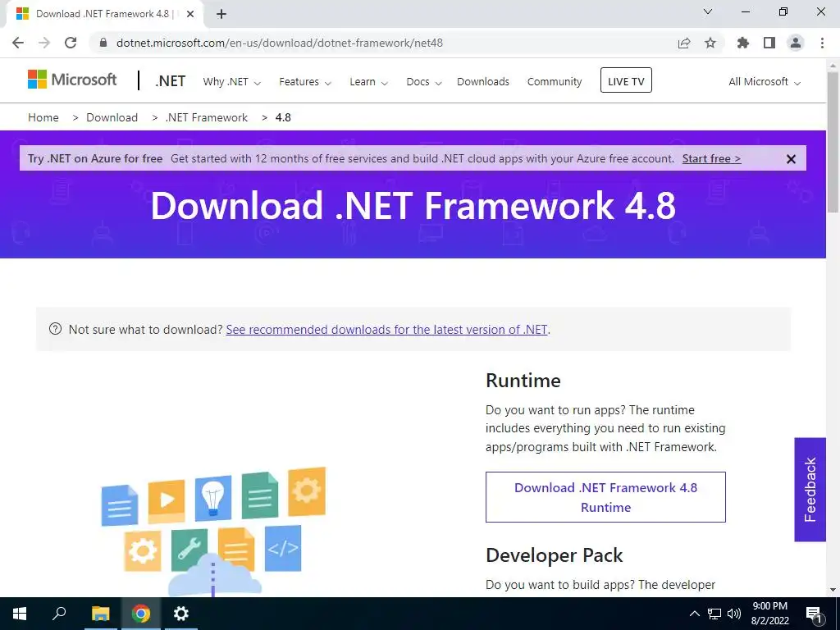Click the scrollbar down arrow
The image size is (840, 630).
[x=833, y=590]
